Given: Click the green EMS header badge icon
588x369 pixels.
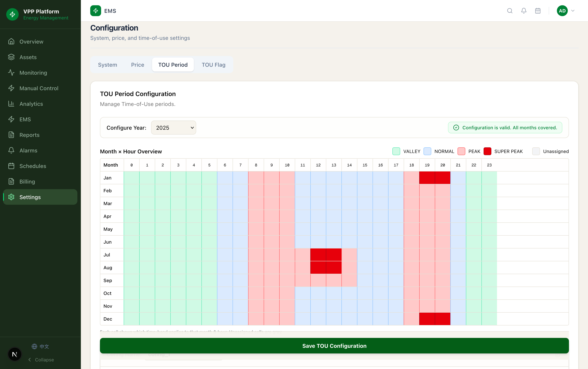Looking at the screenshot, I should [x=96, y=11].
